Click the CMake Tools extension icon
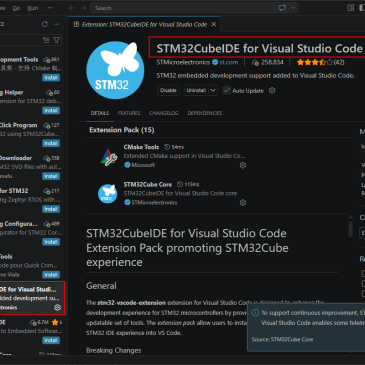 [x=108, y=156]
